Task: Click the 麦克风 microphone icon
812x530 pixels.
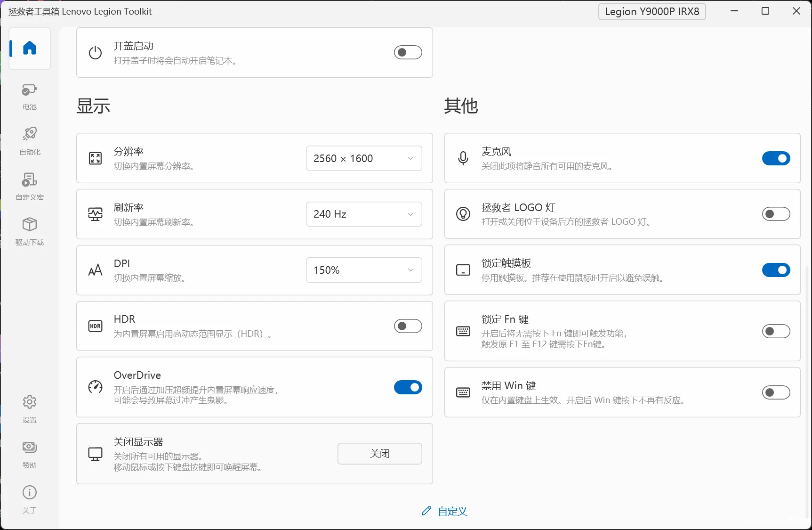Action: 463,158
